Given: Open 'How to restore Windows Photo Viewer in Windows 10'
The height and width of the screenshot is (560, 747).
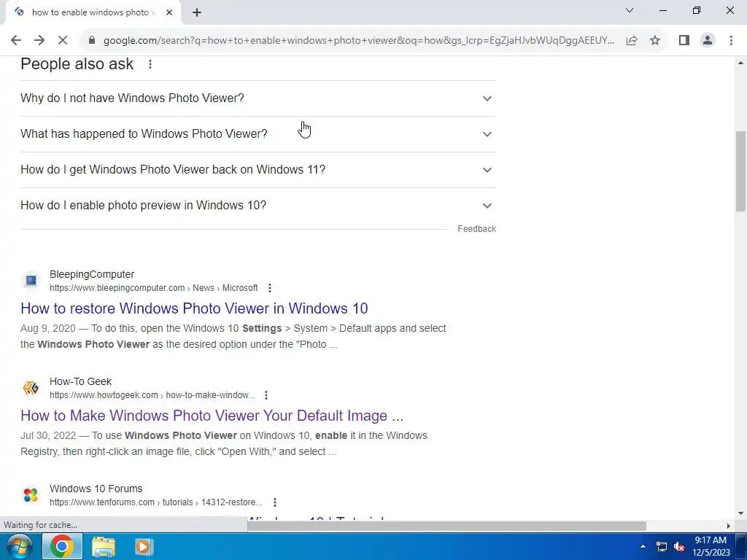Looking at the screenshot, I should (x=194, y=308).
